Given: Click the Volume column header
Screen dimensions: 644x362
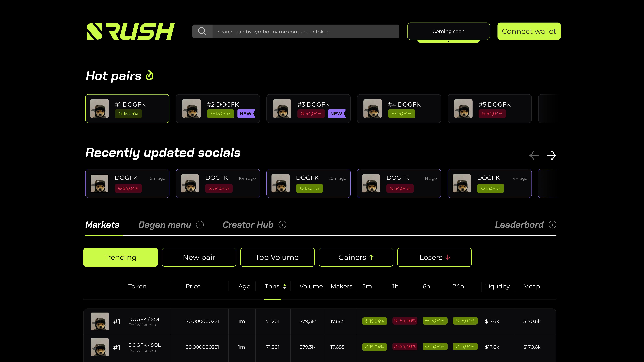Looking at the screenshot, I should [311, 286].
